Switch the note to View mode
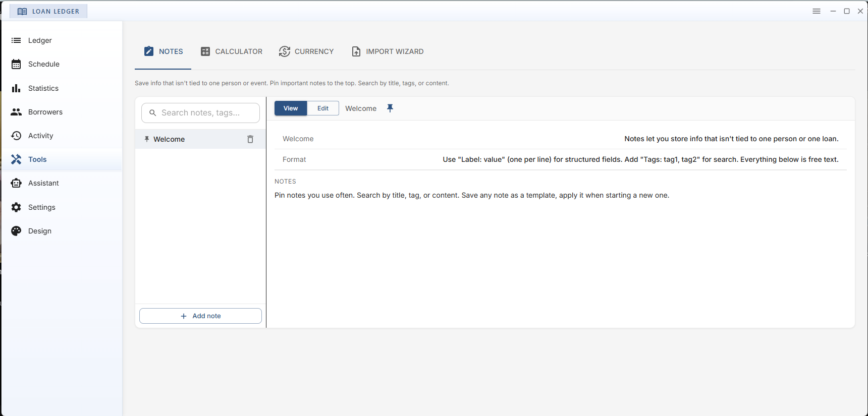Viewport: 868px width, 416px height. point(291,108)
